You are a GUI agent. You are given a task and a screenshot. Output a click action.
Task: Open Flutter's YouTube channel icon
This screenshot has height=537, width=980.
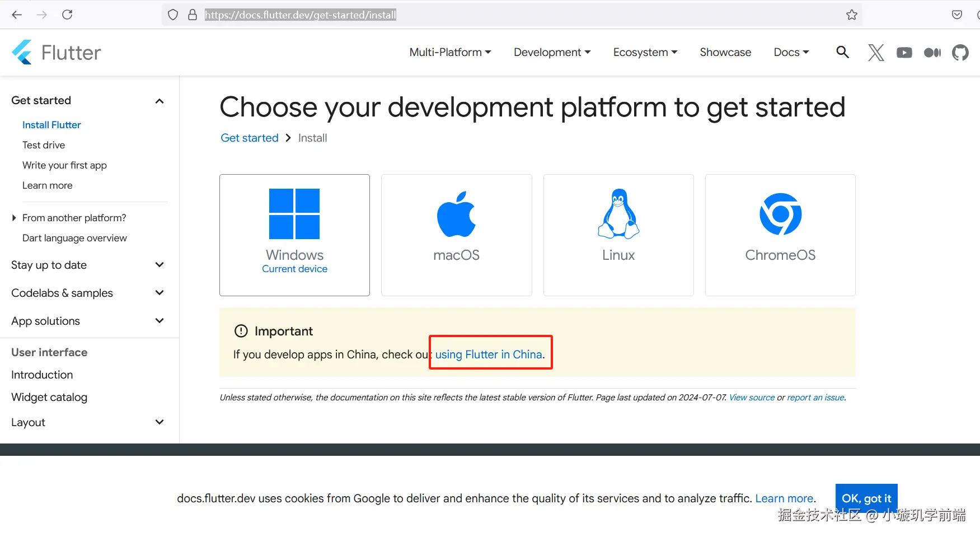pos(904,53)
